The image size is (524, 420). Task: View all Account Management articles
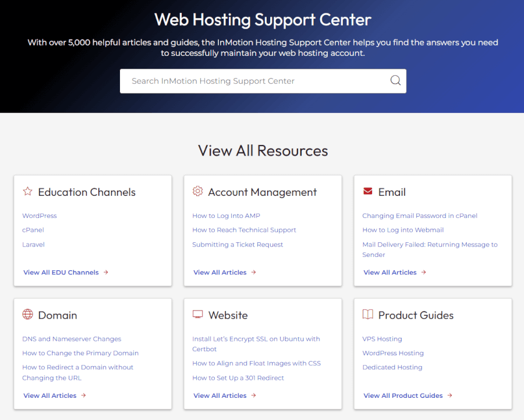pos(220,272)
